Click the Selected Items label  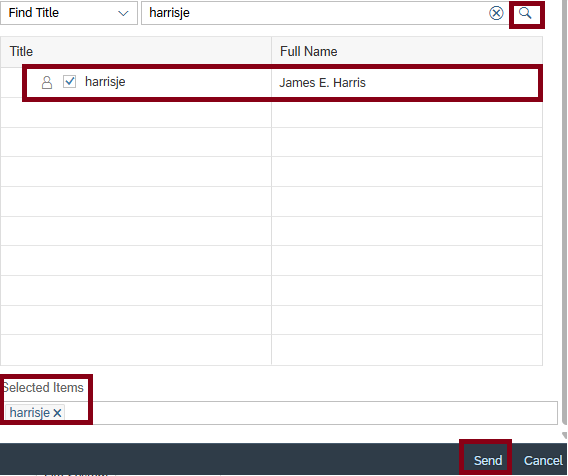(x=43, y=387)
